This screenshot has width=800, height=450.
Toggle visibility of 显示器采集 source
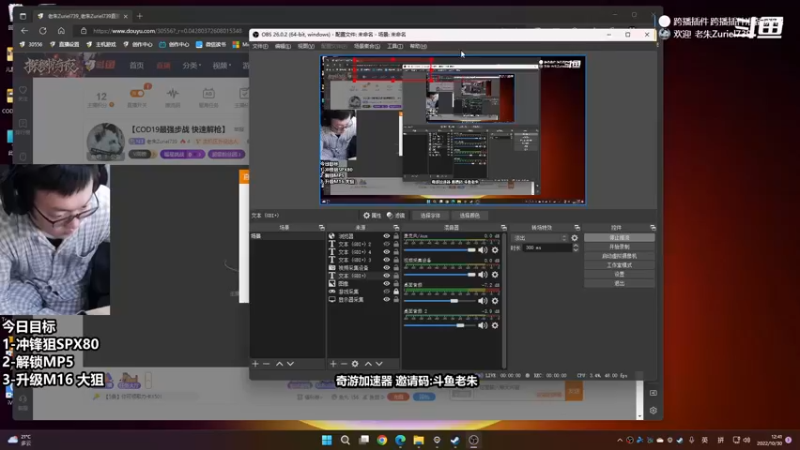coord(386,299)
